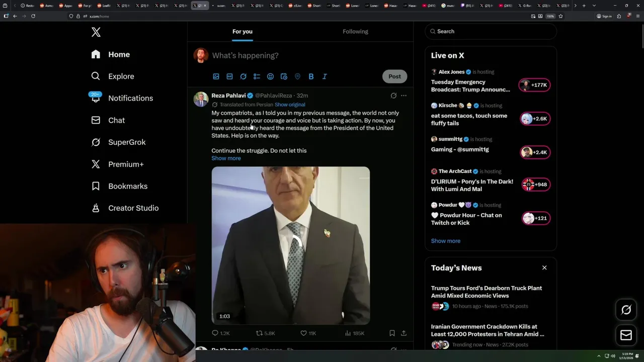Like the Reza Pahlavi post
This screenshot has width=644, height=362.
pos(308,333)
